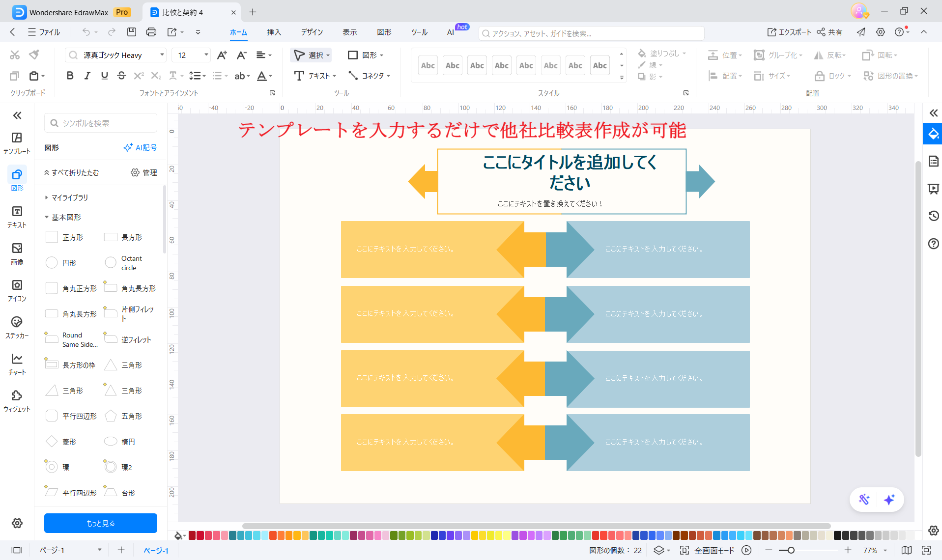Open the ウィジェット sidebar panel

[17, 401]
